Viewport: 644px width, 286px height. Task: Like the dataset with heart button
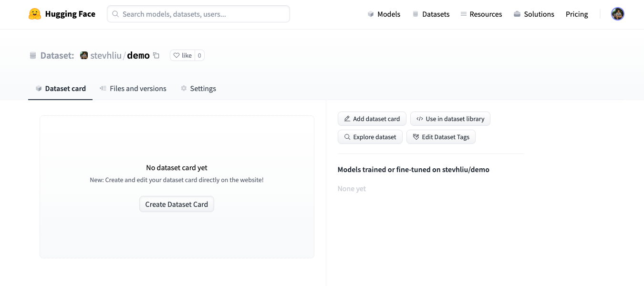point(182,56)
